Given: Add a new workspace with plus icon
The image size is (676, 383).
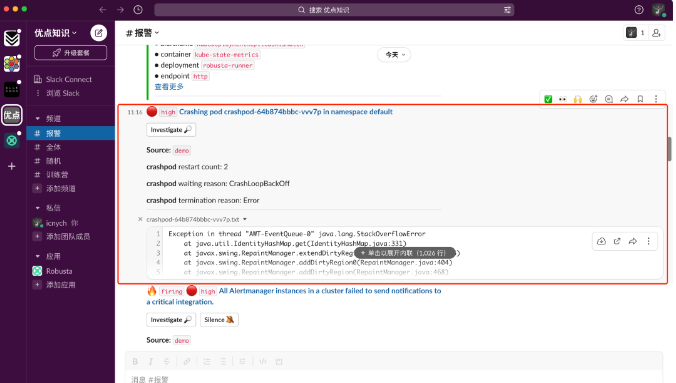Looking at the screenshot, I should (12, 166).
